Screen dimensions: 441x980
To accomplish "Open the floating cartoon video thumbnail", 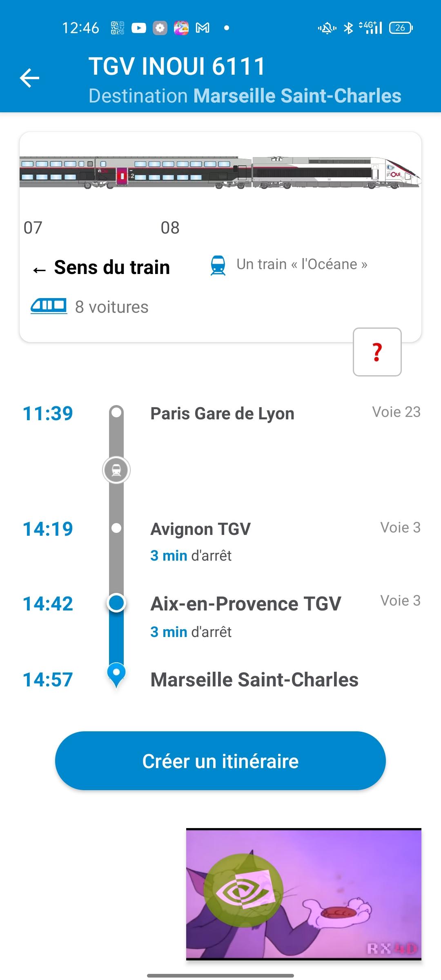I will [x=303, y=893].
